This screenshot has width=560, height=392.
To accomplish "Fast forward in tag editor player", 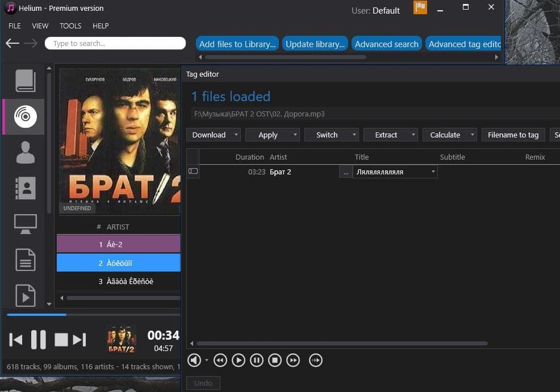I will click(293, 360).
